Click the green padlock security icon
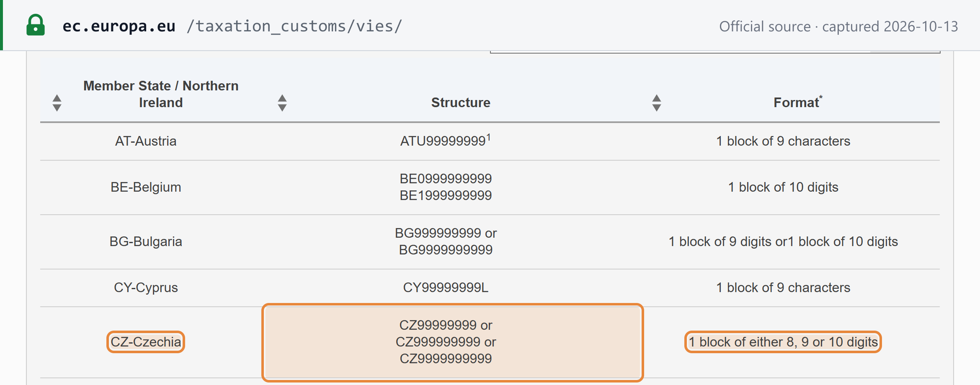980x385 pixels. [x=36, y=25]
